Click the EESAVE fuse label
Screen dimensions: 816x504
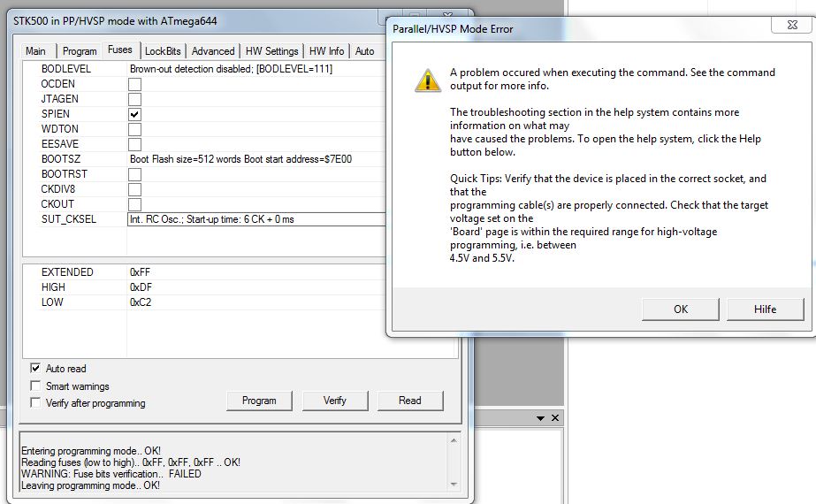click(60, 144)
